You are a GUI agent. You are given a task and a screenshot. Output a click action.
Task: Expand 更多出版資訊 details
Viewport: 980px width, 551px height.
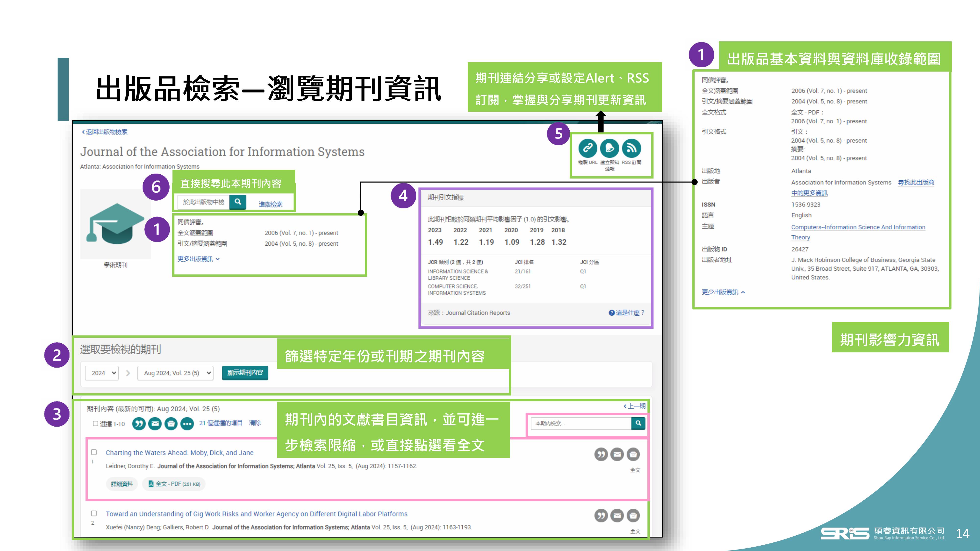click(199, 259)
